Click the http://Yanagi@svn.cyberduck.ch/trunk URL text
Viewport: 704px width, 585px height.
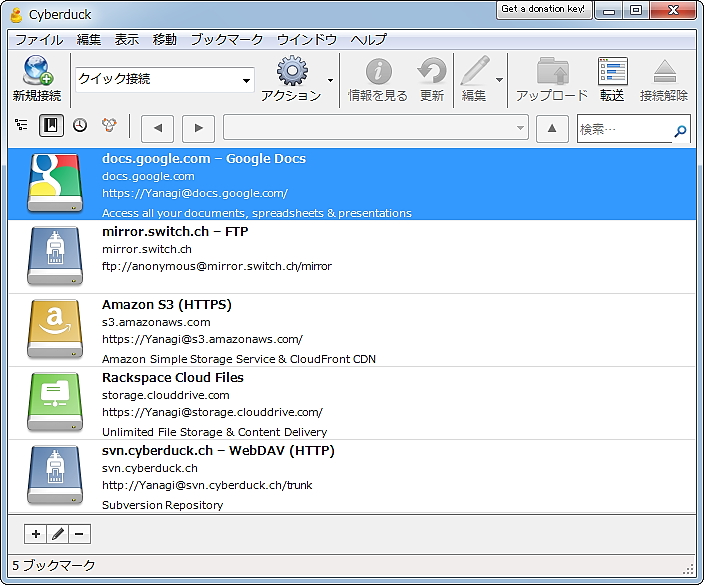pyautogui.click(x=207, y=485)
